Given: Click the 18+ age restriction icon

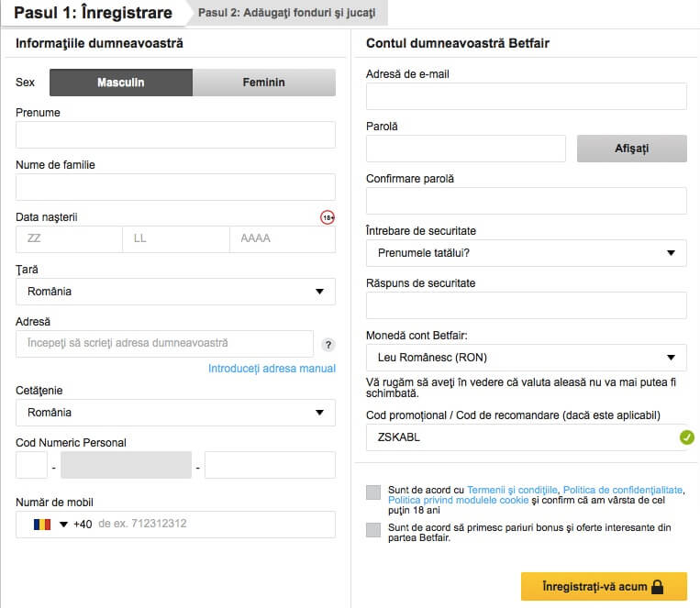Looking at the screenshot, I should coord(328,217).
